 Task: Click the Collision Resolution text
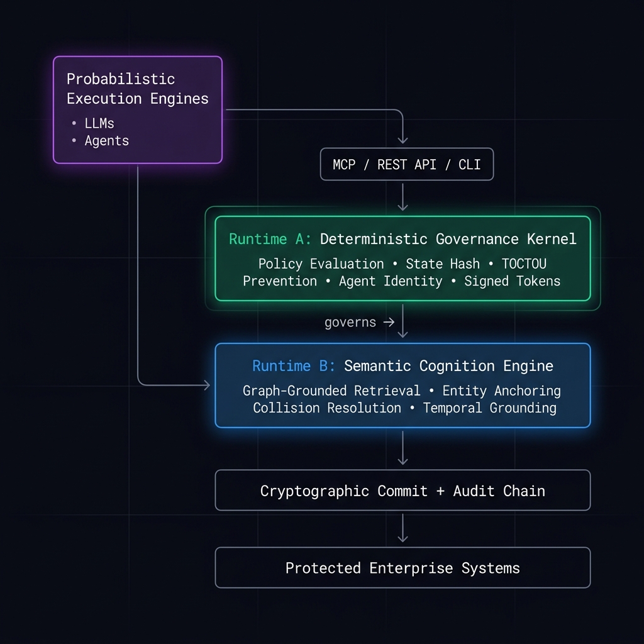pos(327,408)
